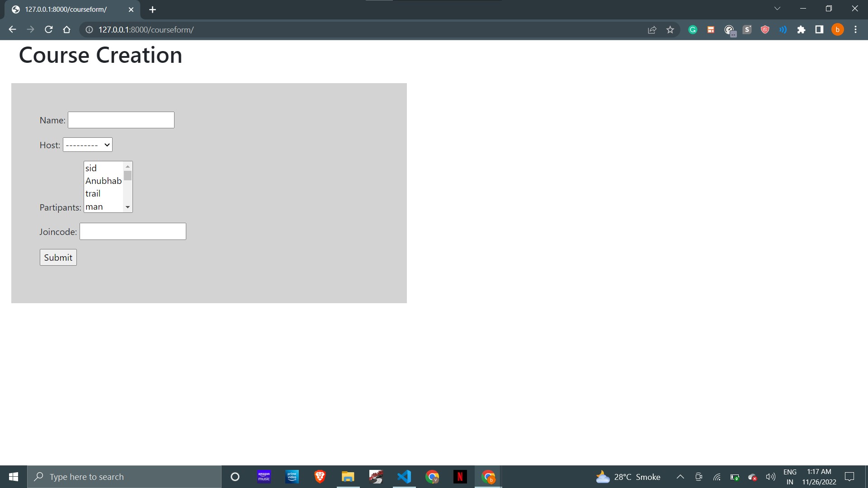
Task: Select 'Anubhab' in the Participants list
Action: [x=103, y=180]
